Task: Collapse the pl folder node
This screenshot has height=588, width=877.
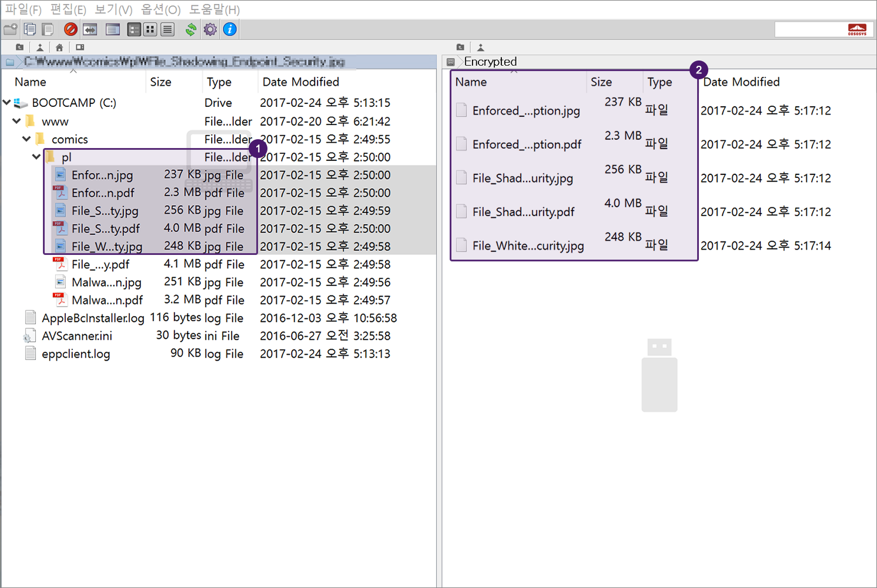Action: [36, 157]
